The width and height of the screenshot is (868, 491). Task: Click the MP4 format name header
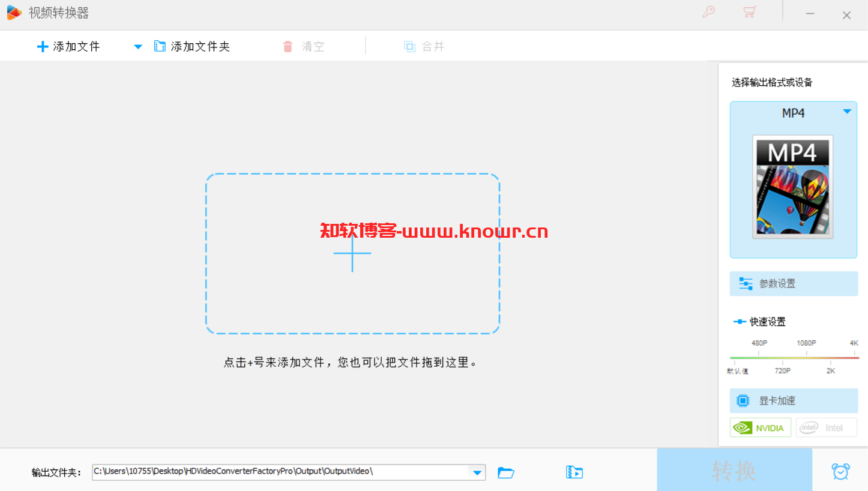click(793, 113)
